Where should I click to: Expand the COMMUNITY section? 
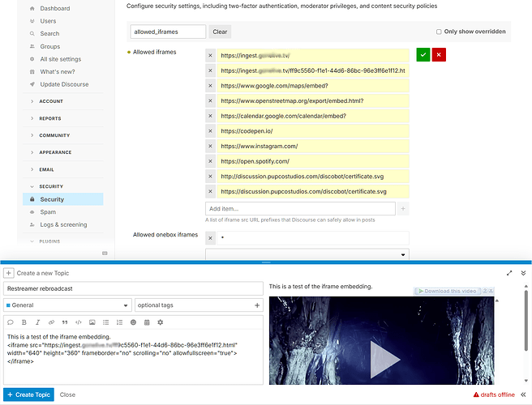pos(54,135)
